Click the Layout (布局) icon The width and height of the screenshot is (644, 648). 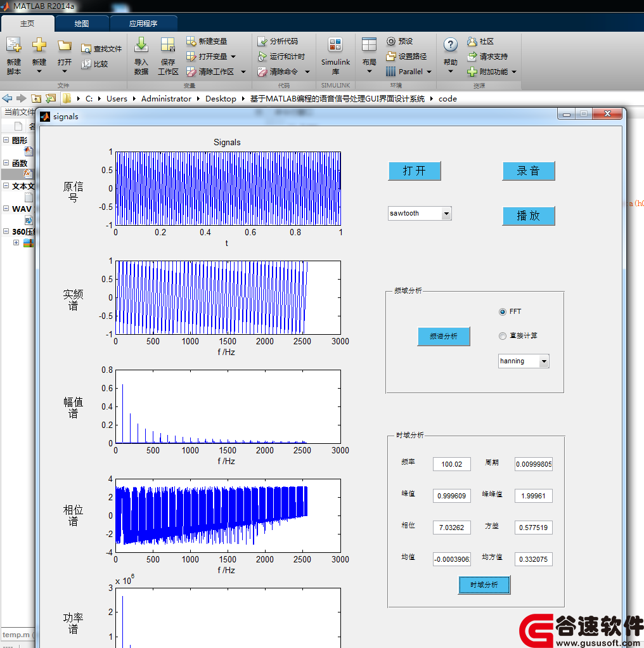click(369, 44)
